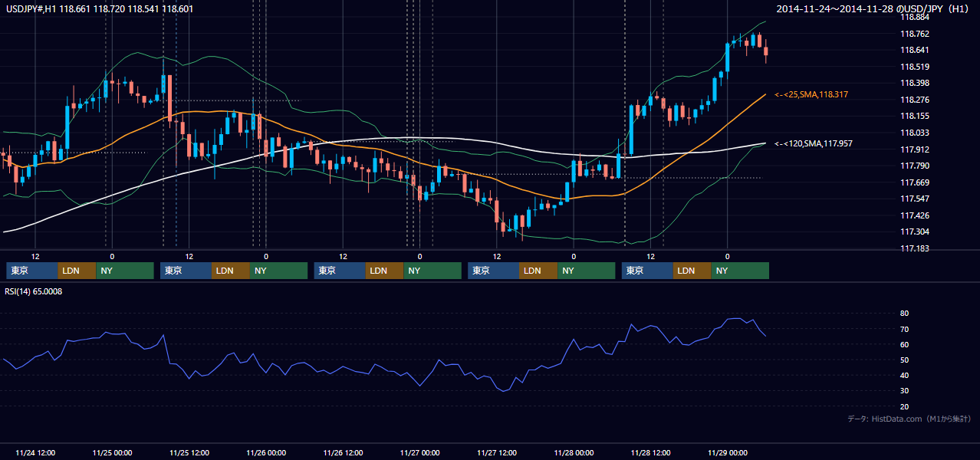Screen dimensions: 980x460
Task: Click the 11/26 00:00 time label
Action: pyautogui.click(x=266, y=452)
